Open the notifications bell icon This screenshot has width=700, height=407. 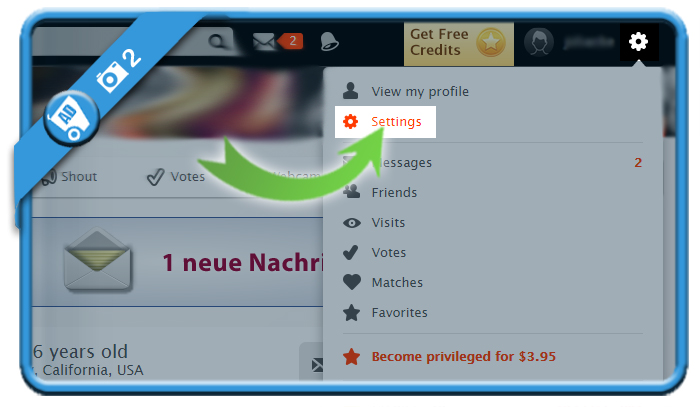click(329, 42)
